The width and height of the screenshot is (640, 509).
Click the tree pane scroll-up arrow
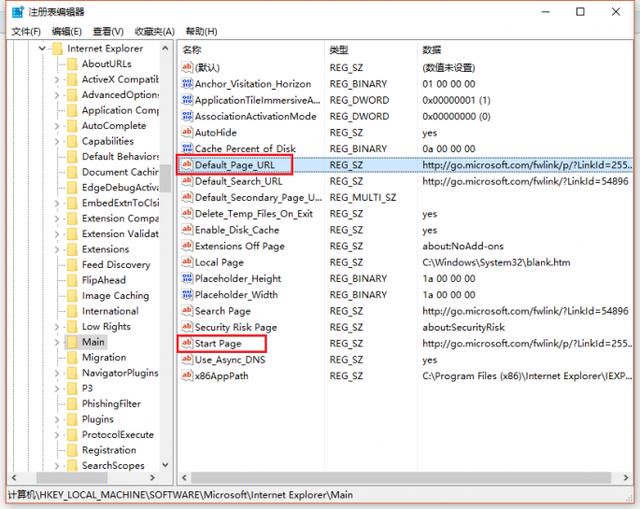[165, 48]
